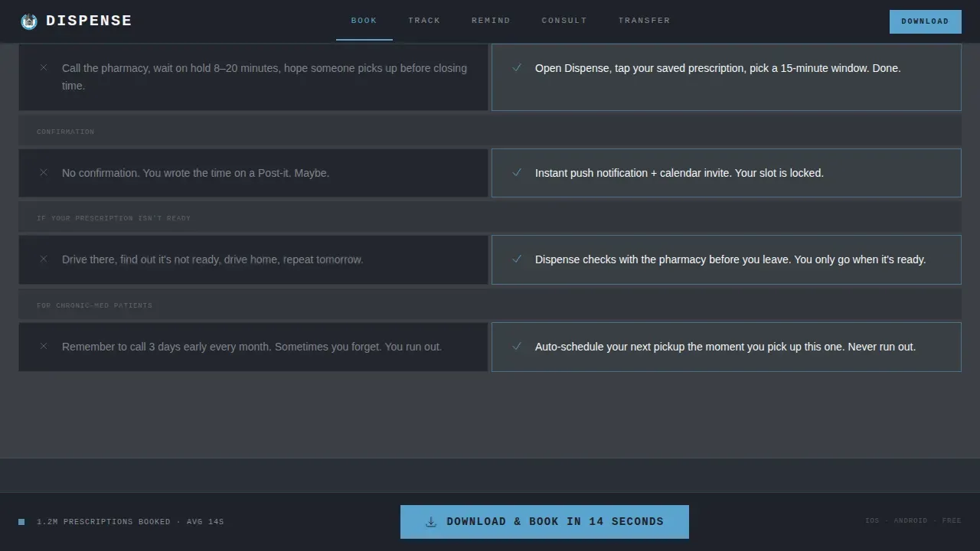Open the Transfer navigation item

coord(645,21)
